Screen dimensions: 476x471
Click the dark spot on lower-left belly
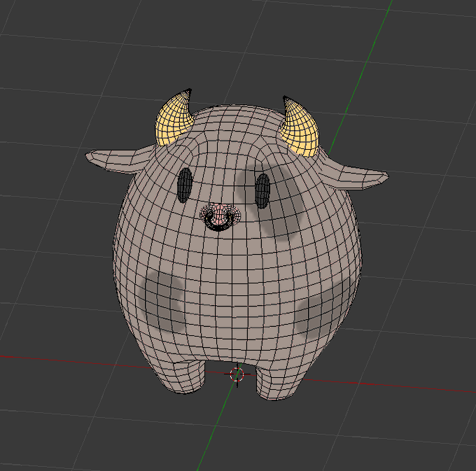coord(160,301)
